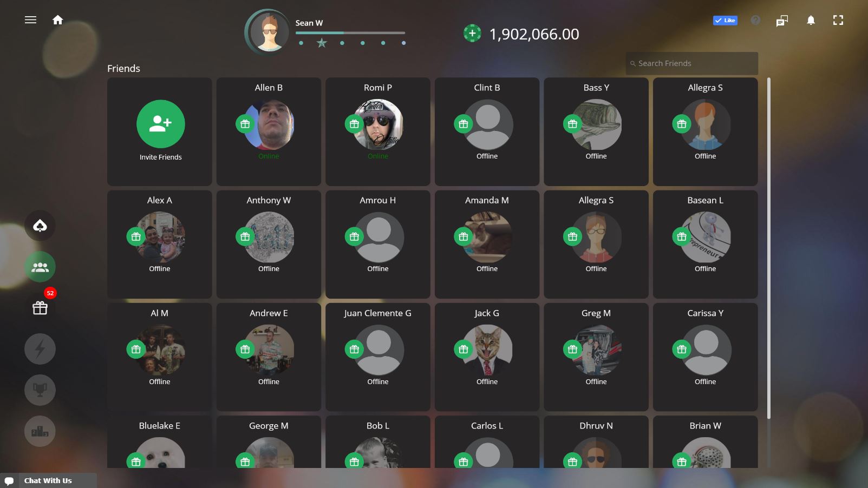Image resolution: width=868 pixels, height=488 pixels.
Task: Open the gifts sidebar icon with 52 badge
Action: click(40, 307)
